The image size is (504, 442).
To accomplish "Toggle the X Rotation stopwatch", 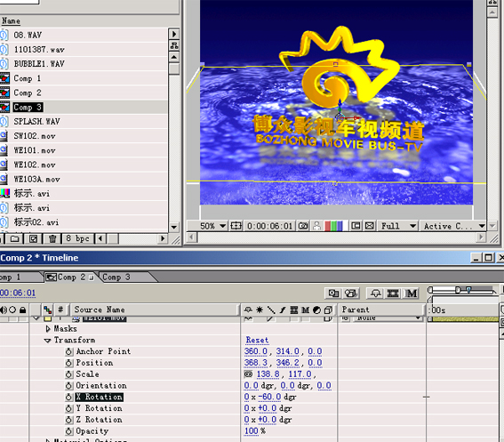I will 68,398.
